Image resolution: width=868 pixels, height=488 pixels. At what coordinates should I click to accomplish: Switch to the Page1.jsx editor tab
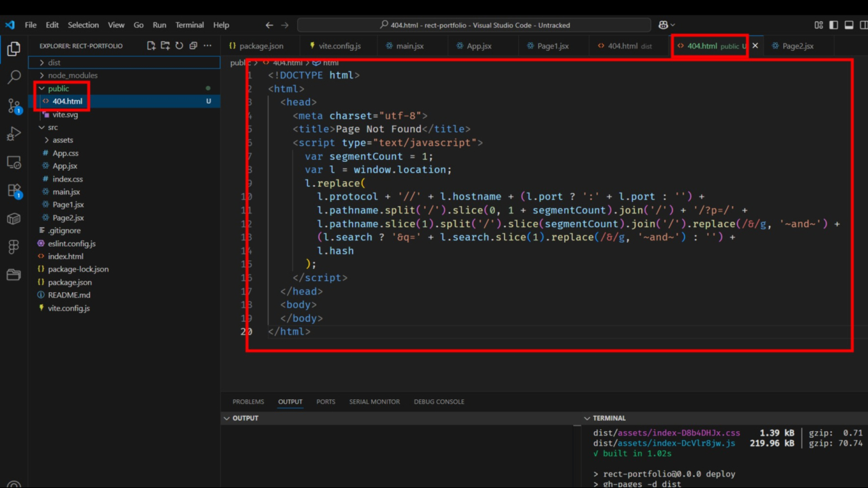[553, 46]
